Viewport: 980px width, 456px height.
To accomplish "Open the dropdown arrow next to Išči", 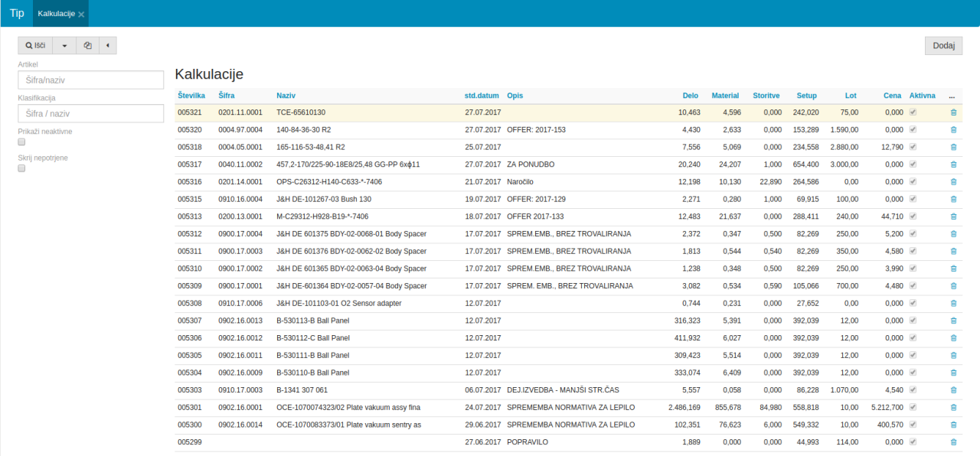I will (x=64, y=46).
